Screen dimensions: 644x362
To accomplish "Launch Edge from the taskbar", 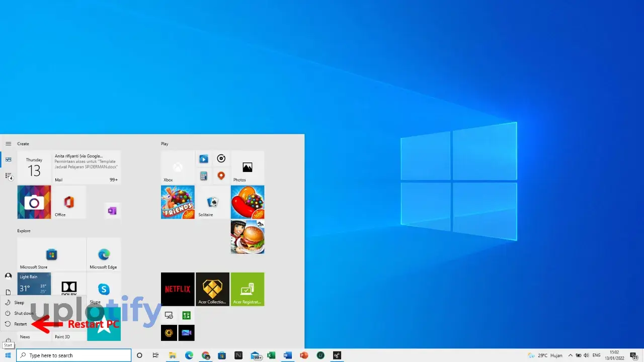I will (x=189, y=355).
